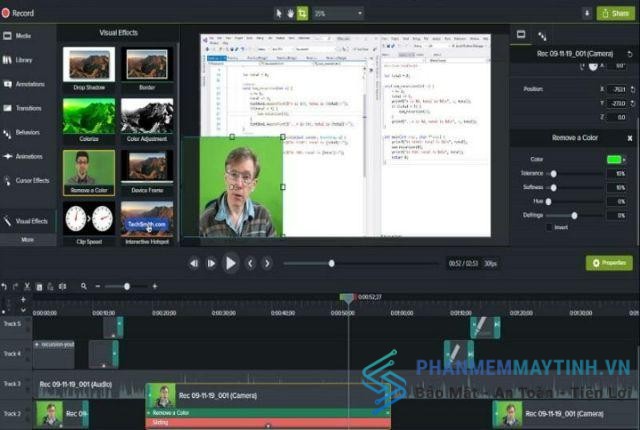This screenshot has height=430, width=640.
Task: Click the timeline Redo icon
Action: coord(16,287)
